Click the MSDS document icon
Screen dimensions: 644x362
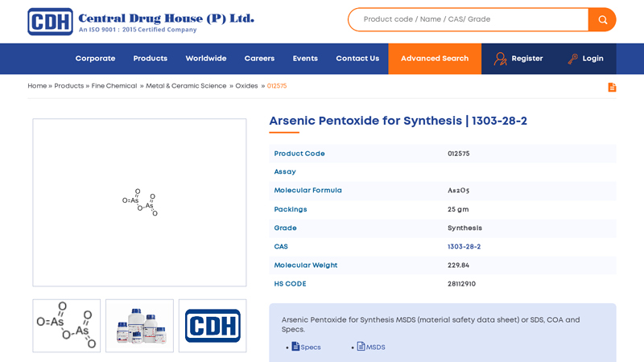tap(361, 347)
